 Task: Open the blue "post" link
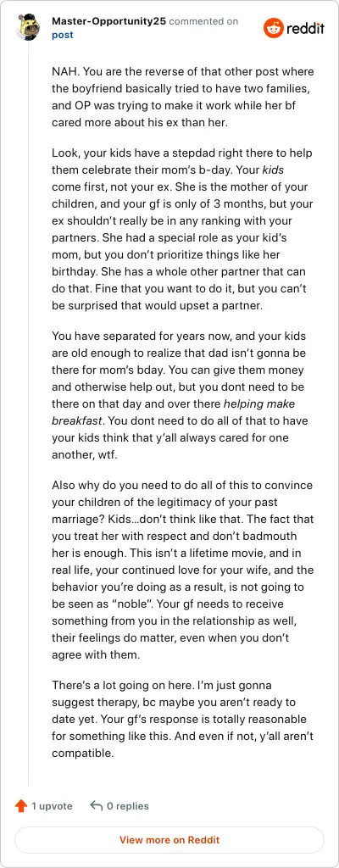click(x=62, y=35)
